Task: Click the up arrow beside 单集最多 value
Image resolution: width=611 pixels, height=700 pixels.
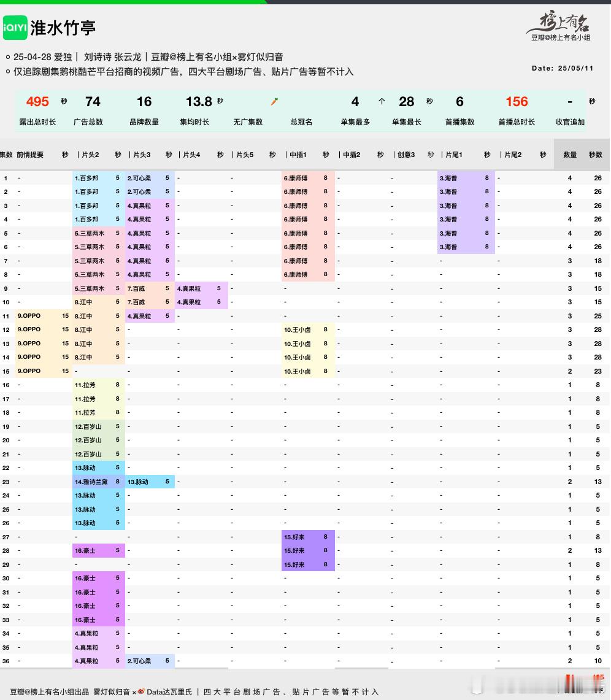Action: click(382, 101)
